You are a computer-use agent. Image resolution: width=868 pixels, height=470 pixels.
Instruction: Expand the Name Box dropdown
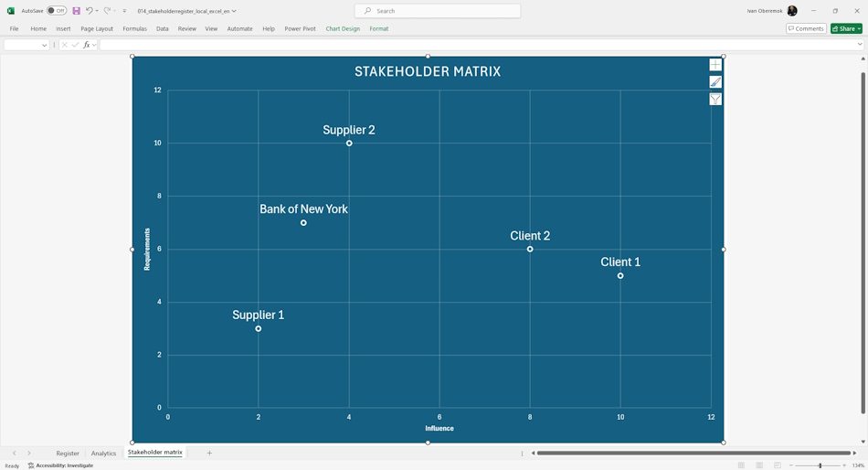pyautogui.click(x=44, y=45)
